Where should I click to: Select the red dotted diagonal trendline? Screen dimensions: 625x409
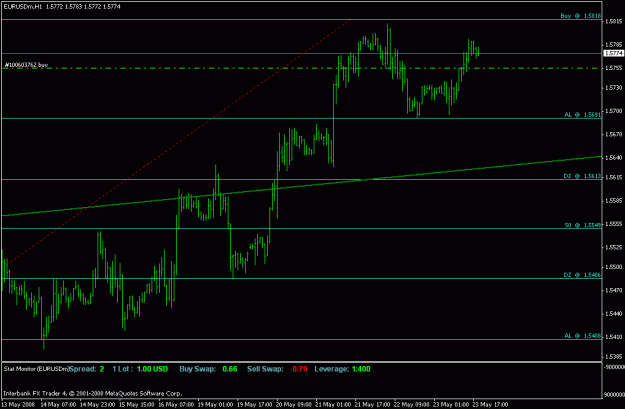(177, 143)
